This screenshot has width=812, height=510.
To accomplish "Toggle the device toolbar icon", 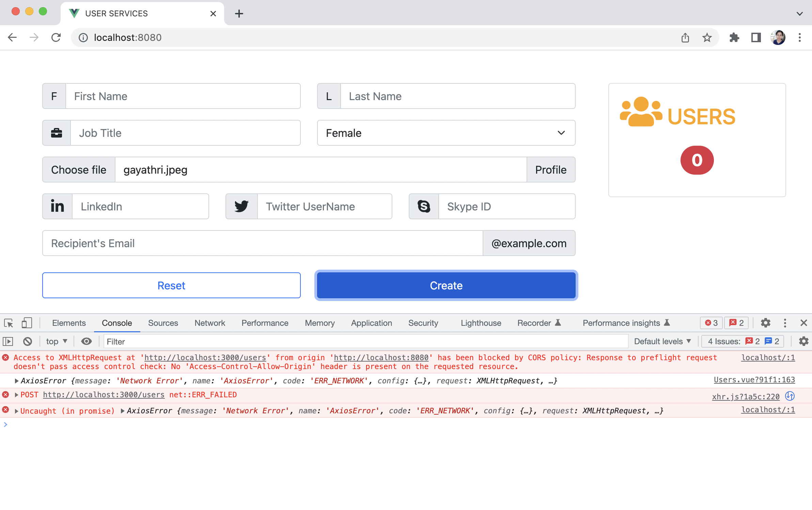I will [27, 323].
